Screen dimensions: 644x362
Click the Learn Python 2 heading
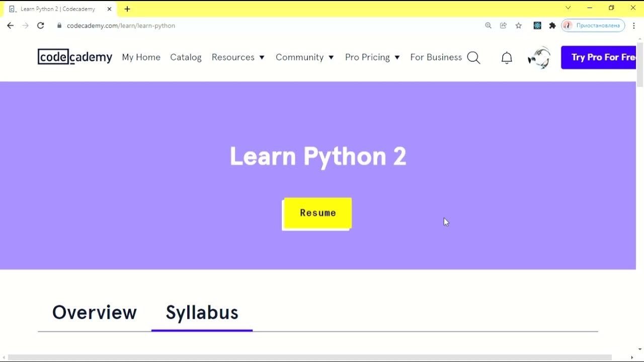point(318,156)
